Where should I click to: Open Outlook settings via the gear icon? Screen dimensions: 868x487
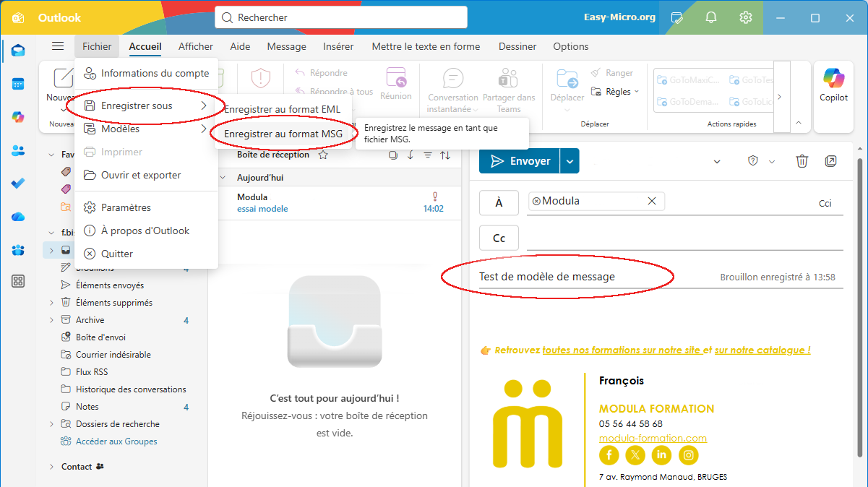pyautogui.click(x=745, y=16)
